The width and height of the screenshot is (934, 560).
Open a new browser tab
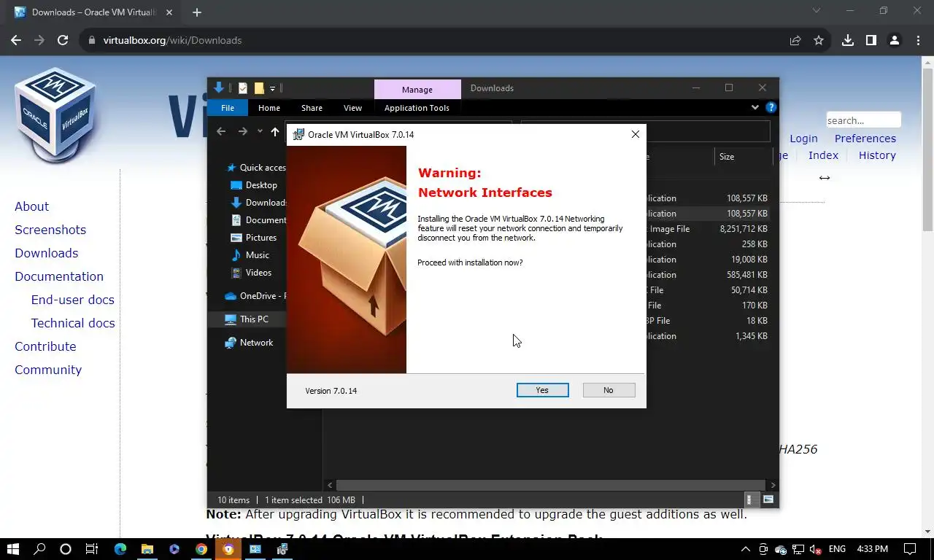pyautogui.click(x=197, y=12)
